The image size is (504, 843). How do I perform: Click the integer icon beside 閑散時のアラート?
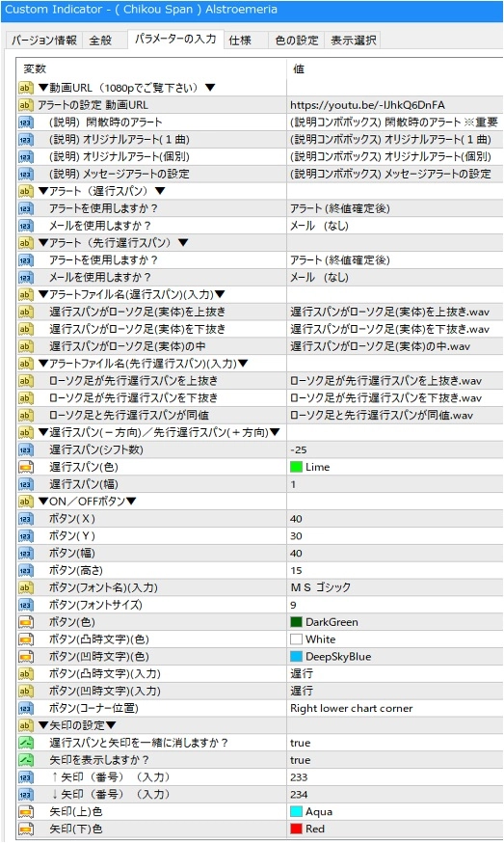coord(26,122)
